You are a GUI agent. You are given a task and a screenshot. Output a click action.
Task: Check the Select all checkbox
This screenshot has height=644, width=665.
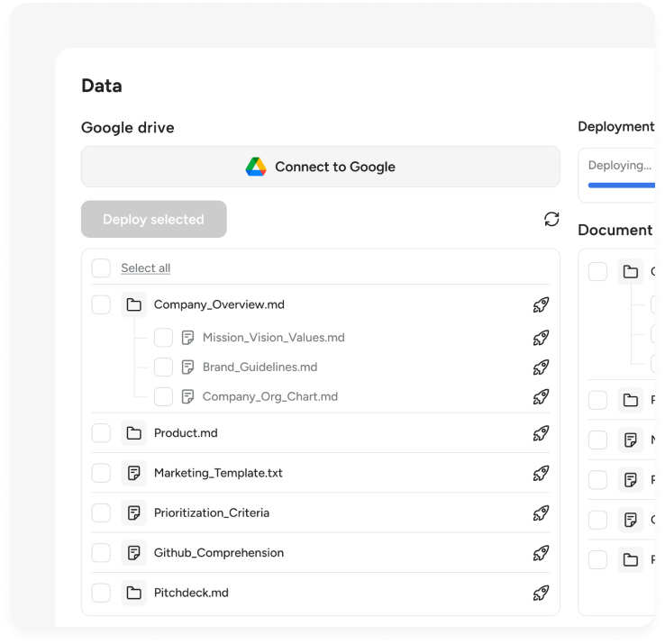[102, 268]
